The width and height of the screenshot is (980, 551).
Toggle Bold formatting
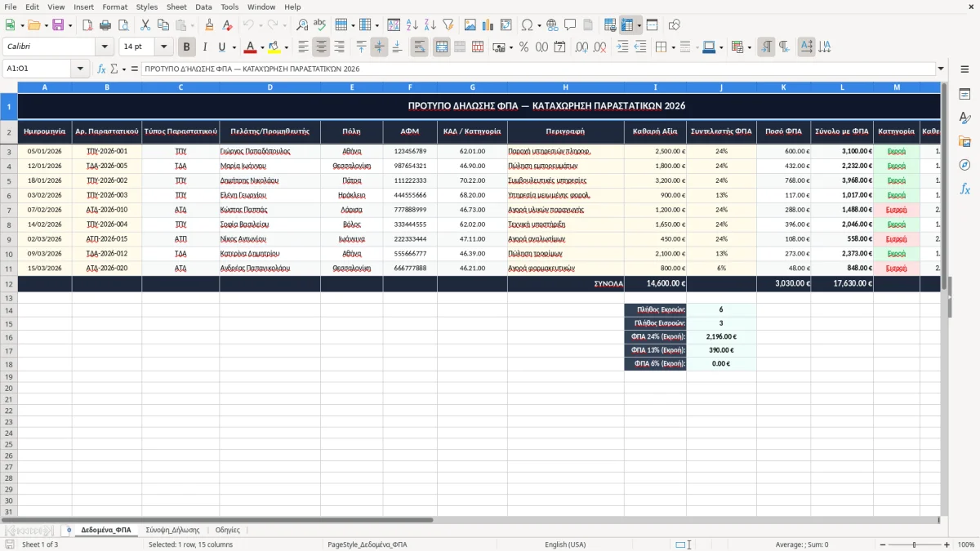coord(187,47)
